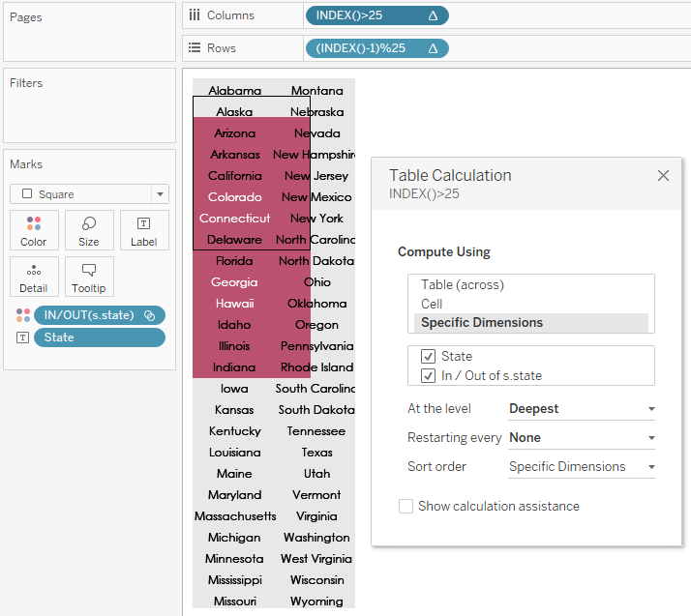Open the Sort order dropdown
The height and width of the screenshot is (616, 691).
pyautogui.click(x=581, y=467)
